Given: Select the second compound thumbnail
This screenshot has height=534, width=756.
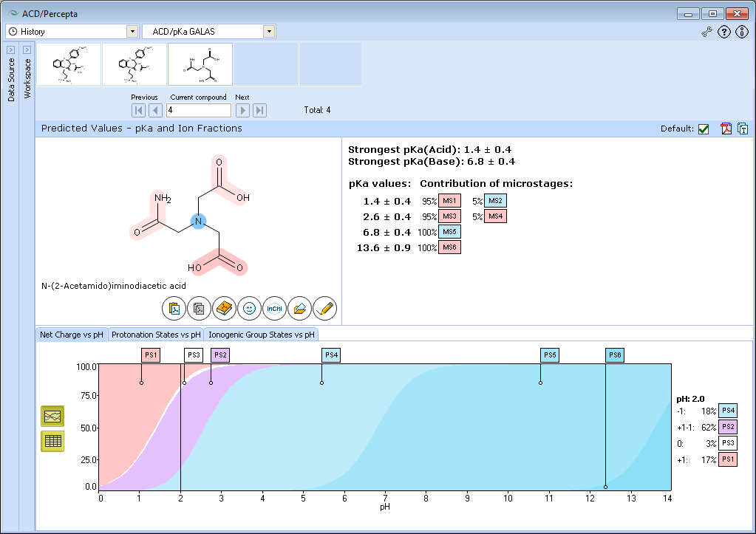Looking at the screenshot, I should pos(134,64).
